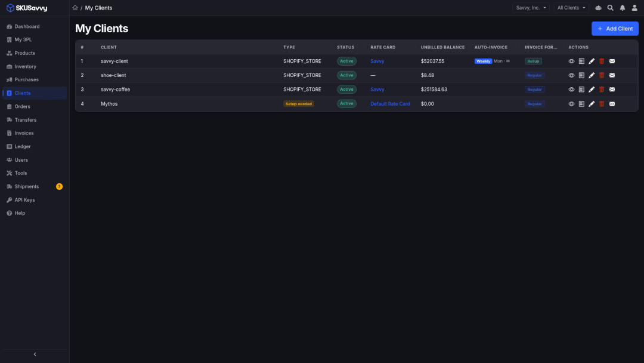
Task: Open Products section
Action: coord(35,53)
